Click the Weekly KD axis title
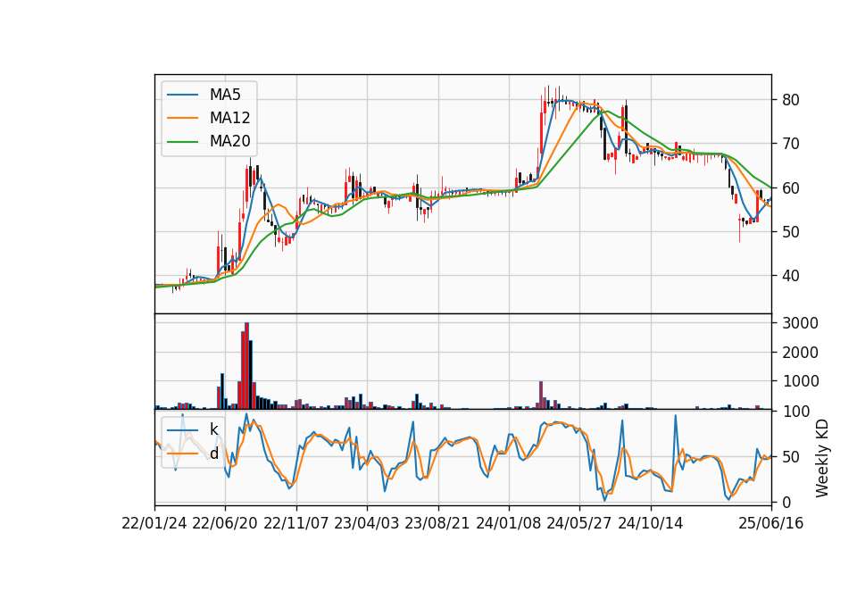 pyautogui.click(x=822, y=458)
